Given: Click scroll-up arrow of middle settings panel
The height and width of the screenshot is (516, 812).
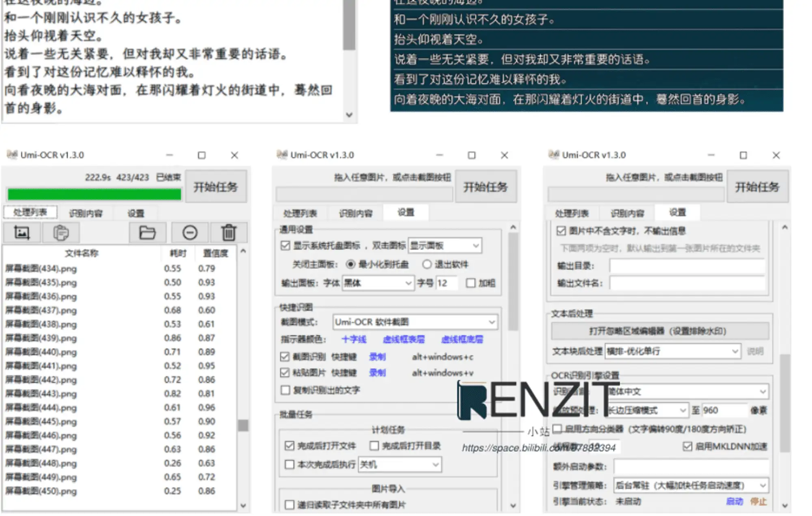Looking at the screenshot, I should pos(513,227).
